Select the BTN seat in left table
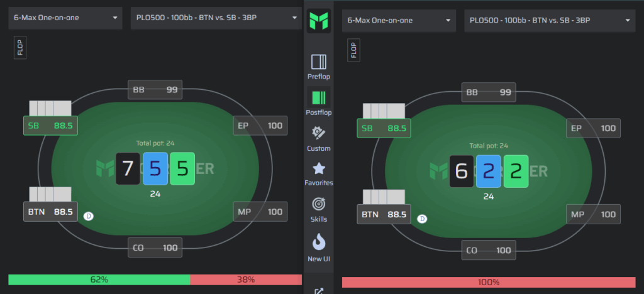The image size is (644, 294). click(x=50, y=212)
